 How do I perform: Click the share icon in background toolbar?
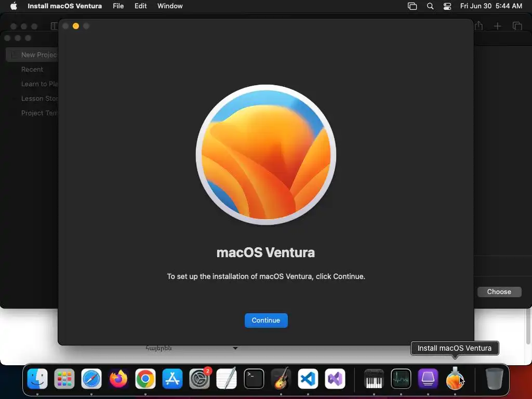pyautogui.click(x=478, y=25)
